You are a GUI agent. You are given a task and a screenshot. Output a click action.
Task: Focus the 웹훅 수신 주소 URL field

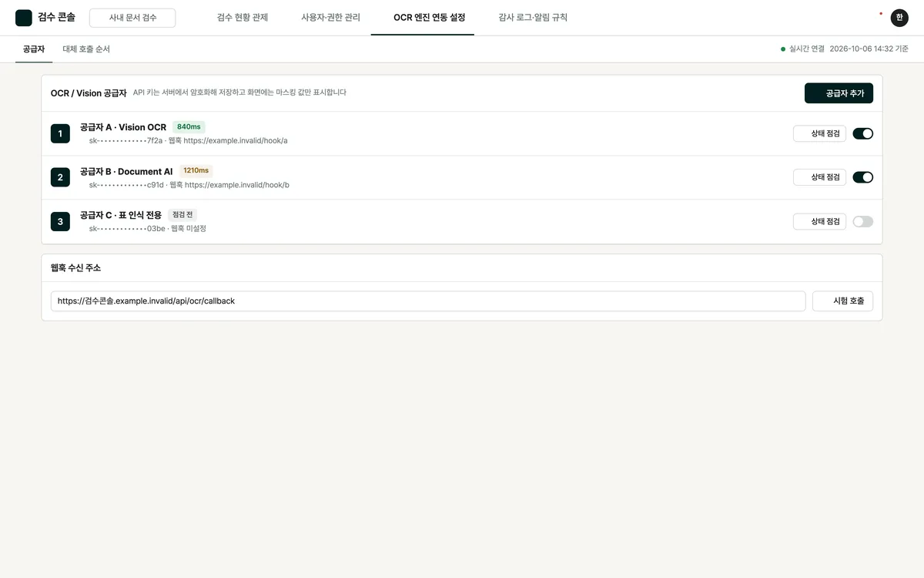click(x=428, y=301)
